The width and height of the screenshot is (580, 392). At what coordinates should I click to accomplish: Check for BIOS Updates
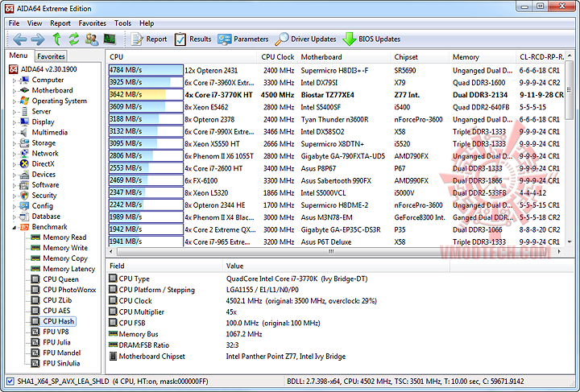pos(371,39)
